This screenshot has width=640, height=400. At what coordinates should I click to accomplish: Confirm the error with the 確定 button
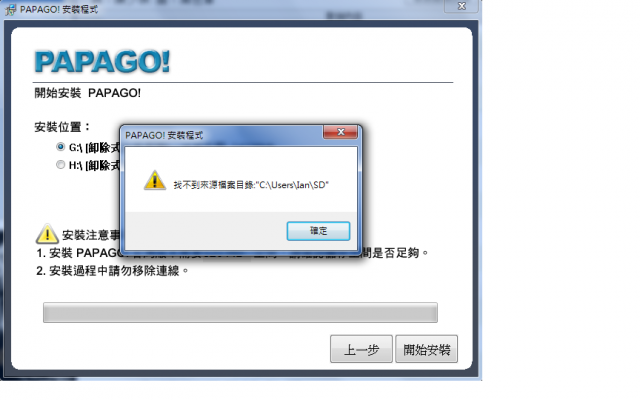[318, 231]
